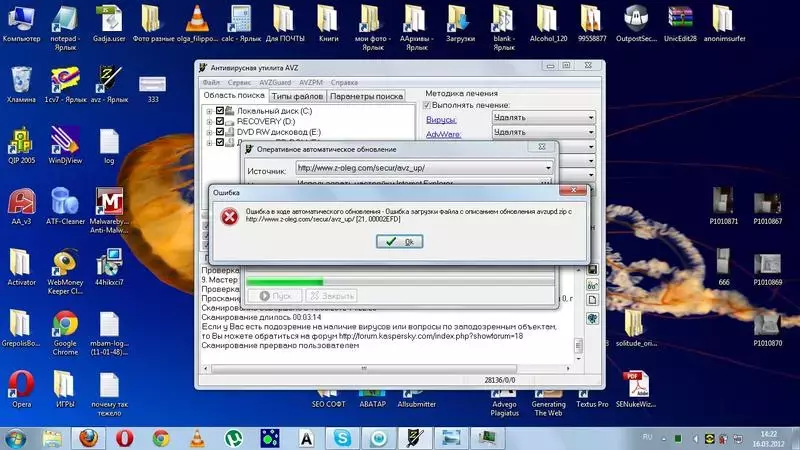Open the Источник URL dropdown

(x=548, y=168)
